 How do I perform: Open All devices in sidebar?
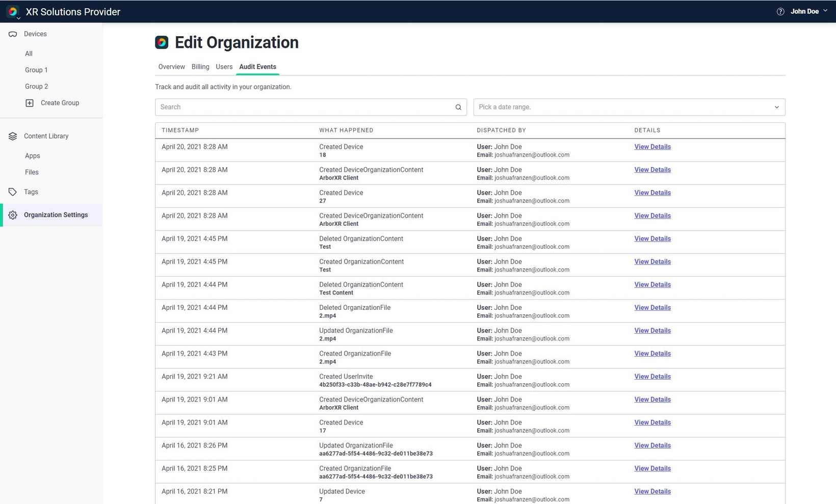click(29, 54)
